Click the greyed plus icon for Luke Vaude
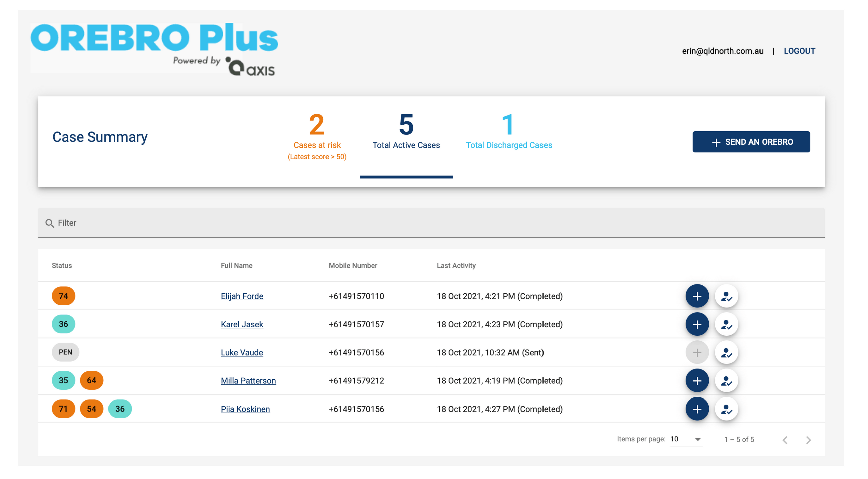This screenshot has width=868, height=479. pos(697,352)
